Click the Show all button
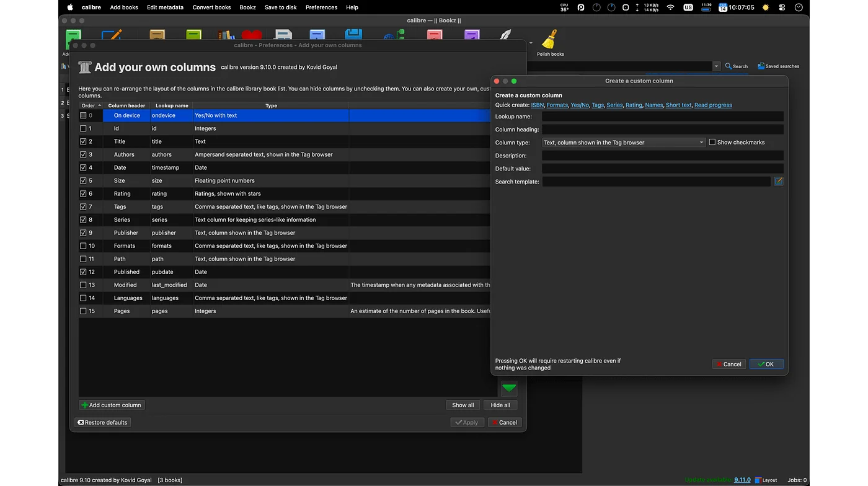The image size is (868, 486). click(x=463, y=405)
